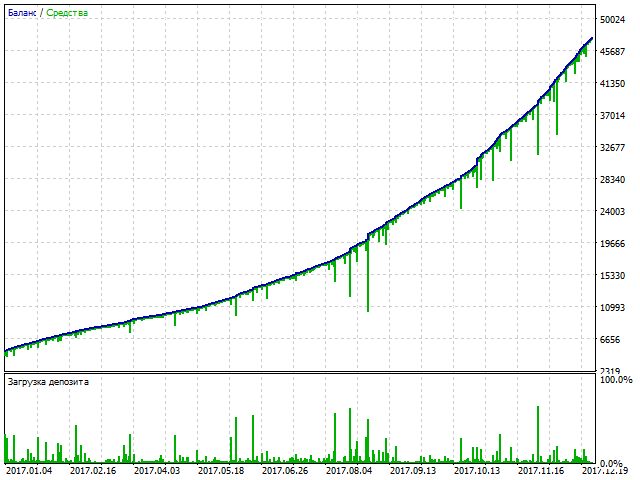Click the 15330 axis value
Screen dimensions: 640x480
click(612, 276)
